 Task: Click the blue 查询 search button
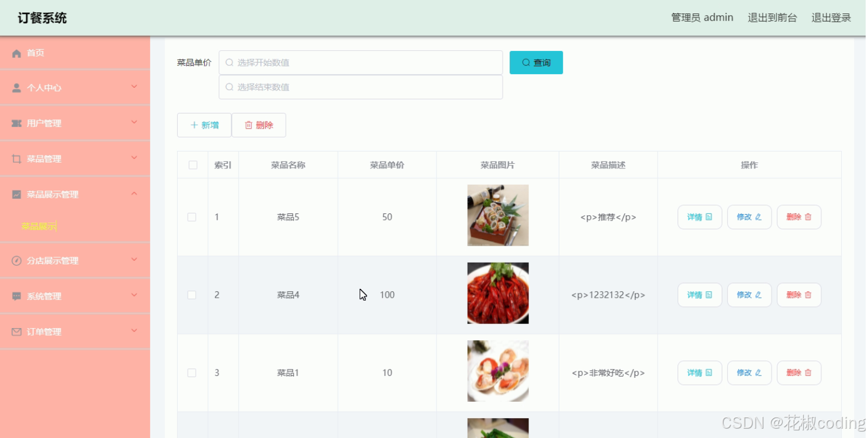[536, 62]
